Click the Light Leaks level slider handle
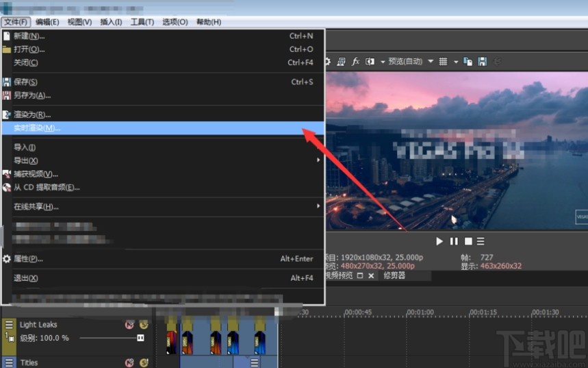Screen dimensions: 588x368 point(140,338)
